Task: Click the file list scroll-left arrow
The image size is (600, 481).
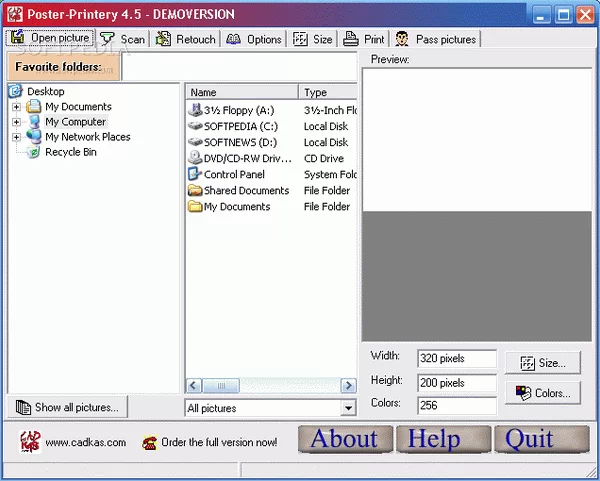Action: click(x=193, y=385)
